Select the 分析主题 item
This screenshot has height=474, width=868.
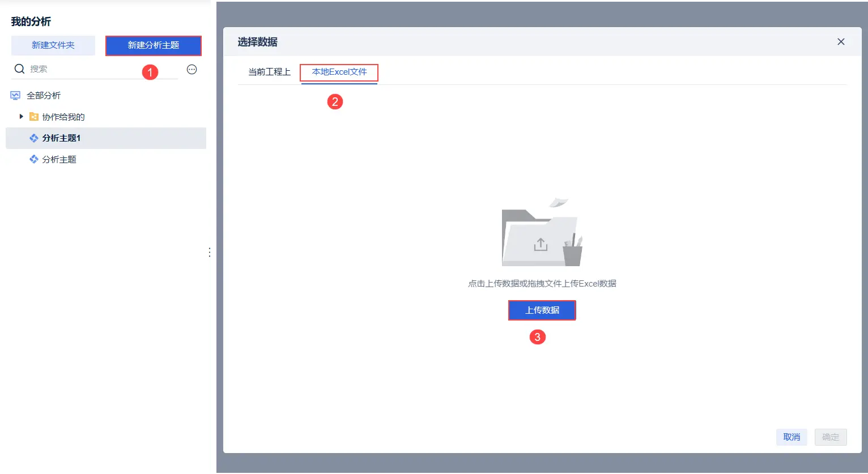pos(106,160)
